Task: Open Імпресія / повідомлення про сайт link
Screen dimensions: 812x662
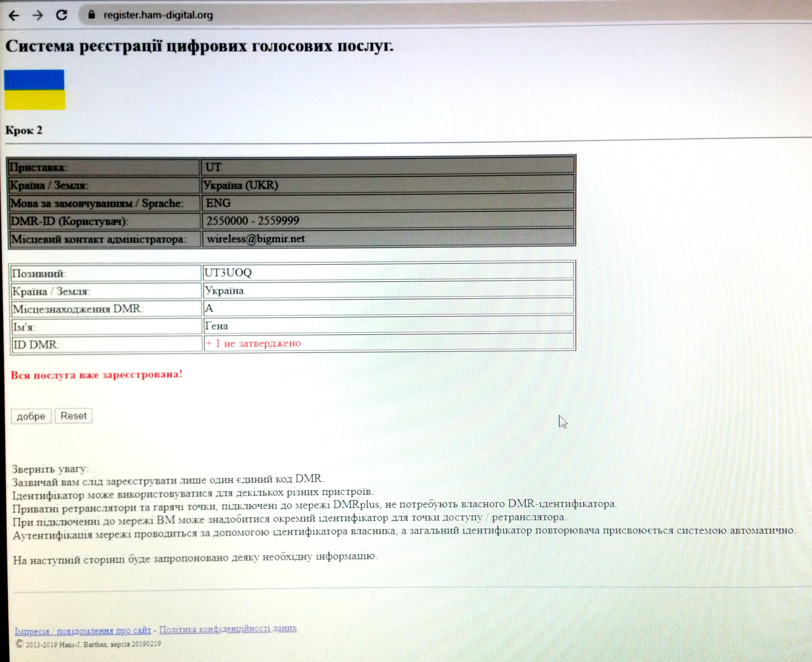Action: point(83,631)
